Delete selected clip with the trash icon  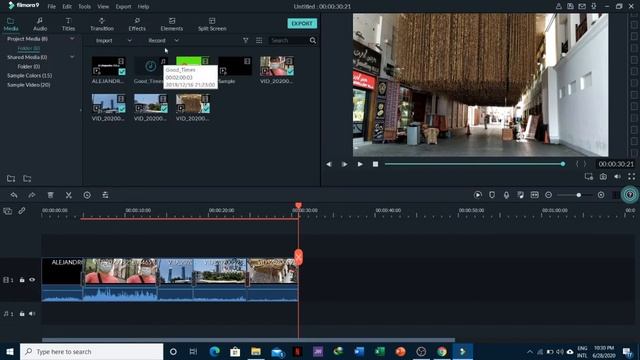click(51, 195)
